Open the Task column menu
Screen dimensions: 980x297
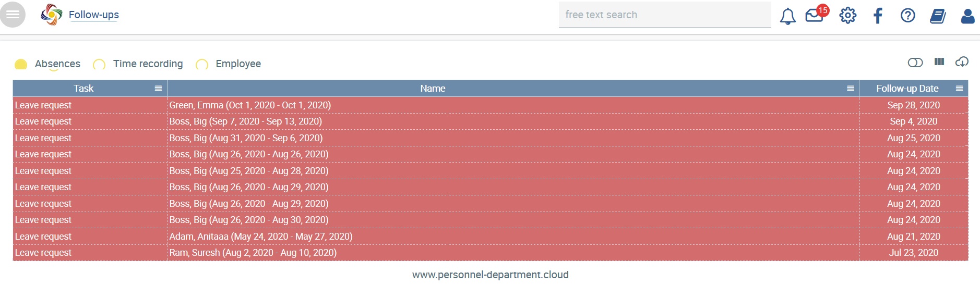point(158,89)
